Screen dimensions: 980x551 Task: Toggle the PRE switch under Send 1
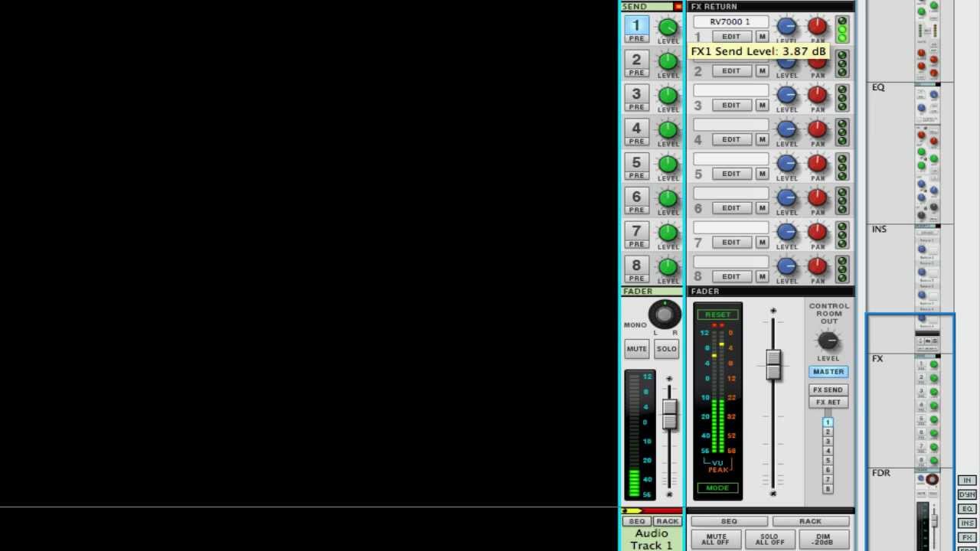point(636,38)
